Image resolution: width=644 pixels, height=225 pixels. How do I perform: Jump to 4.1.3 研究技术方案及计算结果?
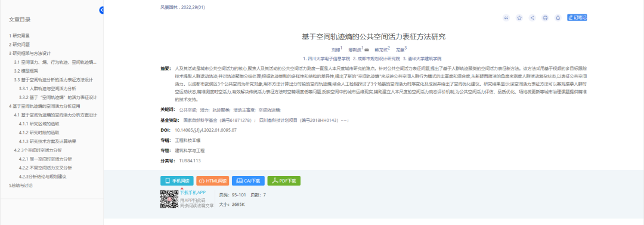click(47, 141)
